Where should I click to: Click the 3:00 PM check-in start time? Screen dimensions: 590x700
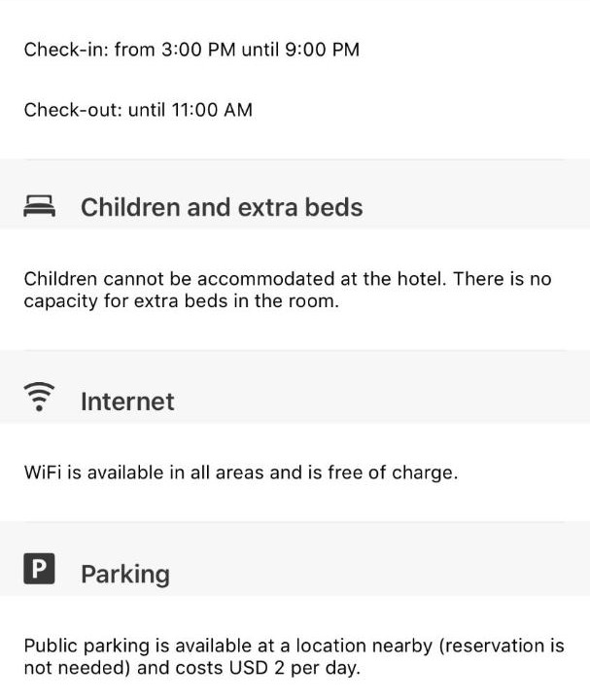(200, 49)
